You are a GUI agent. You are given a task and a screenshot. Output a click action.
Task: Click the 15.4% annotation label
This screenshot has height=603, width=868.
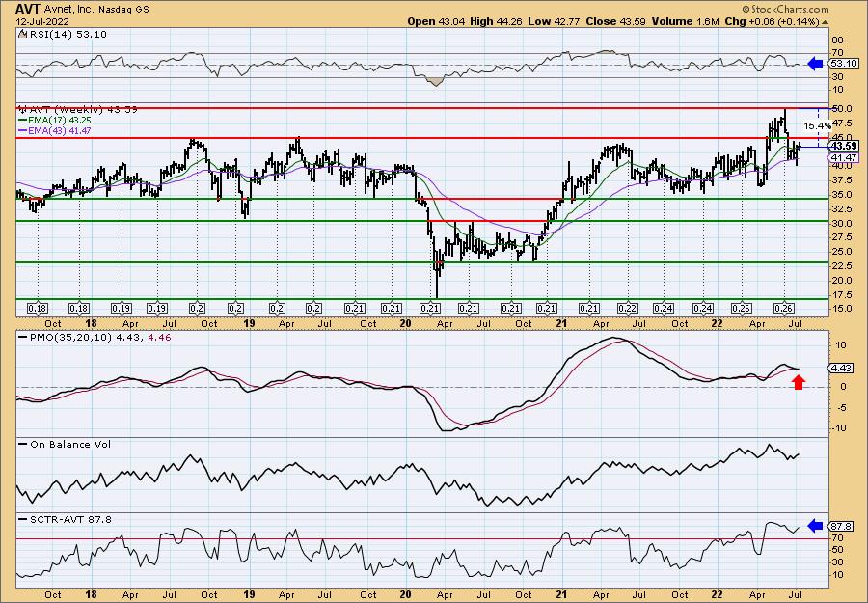(817, 126)
